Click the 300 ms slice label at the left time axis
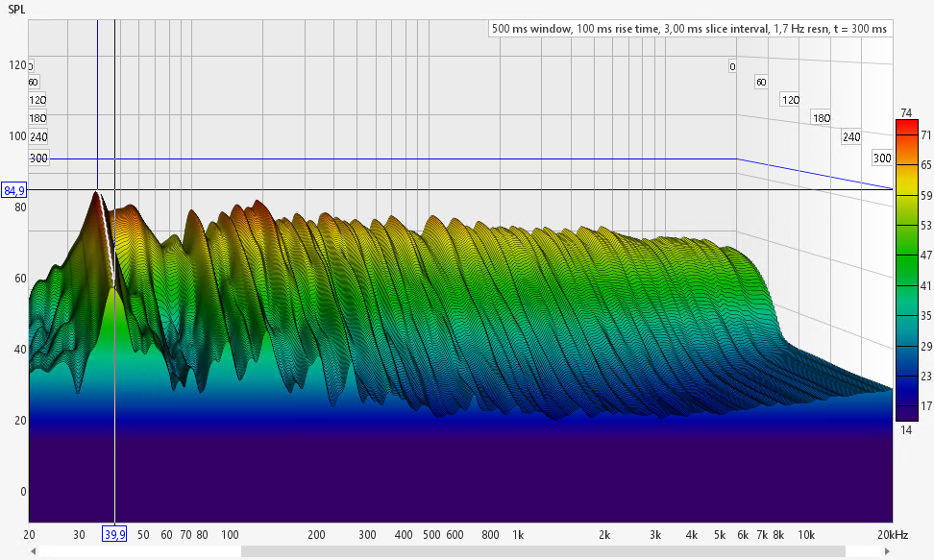The height and width of the screenshot is (560, 934). point(38,158)
